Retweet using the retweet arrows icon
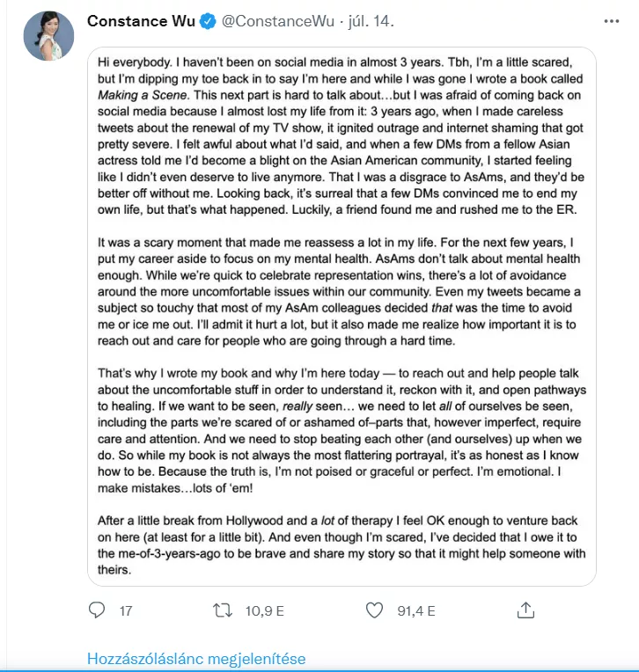 point(223,610)
